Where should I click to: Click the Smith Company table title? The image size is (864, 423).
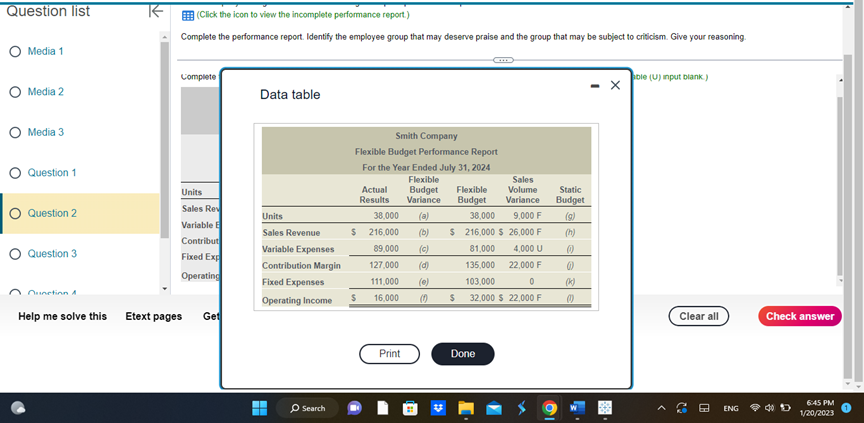tap(426, 135)
